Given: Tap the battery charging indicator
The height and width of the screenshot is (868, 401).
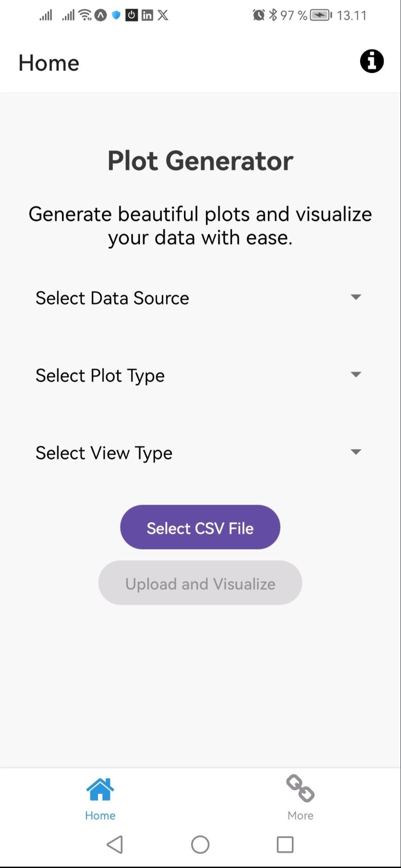Looking at the screenshot, I should pyautogui.click(x=321, y=15).
